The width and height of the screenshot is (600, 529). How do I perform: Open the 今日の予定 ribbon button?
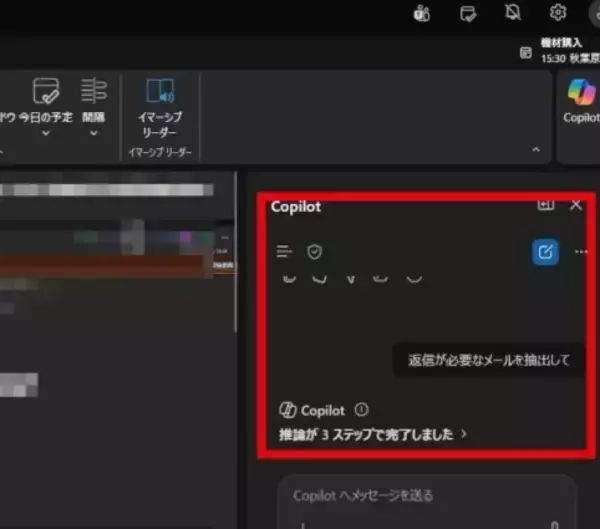click(x=46, y=100)
